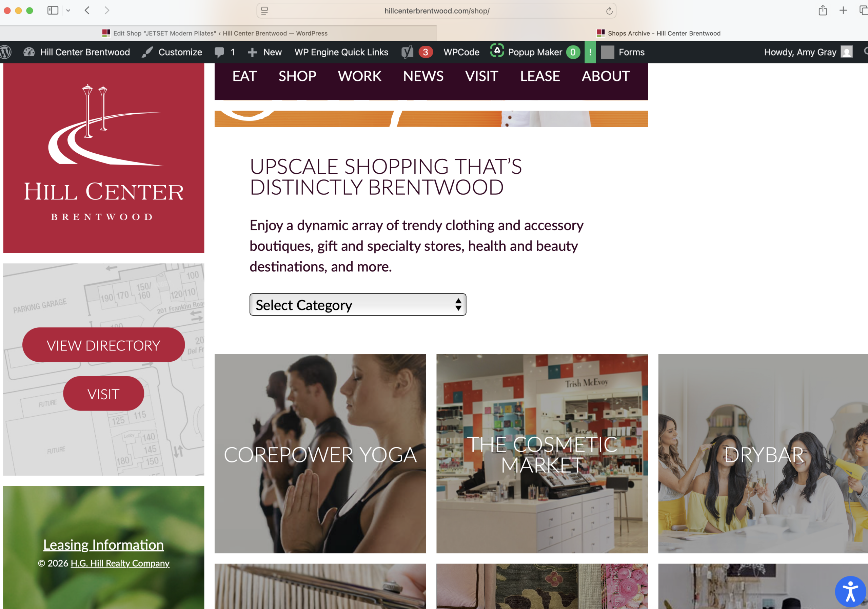Open the CorePower Yoga shop tile

(x=320, y=454)
